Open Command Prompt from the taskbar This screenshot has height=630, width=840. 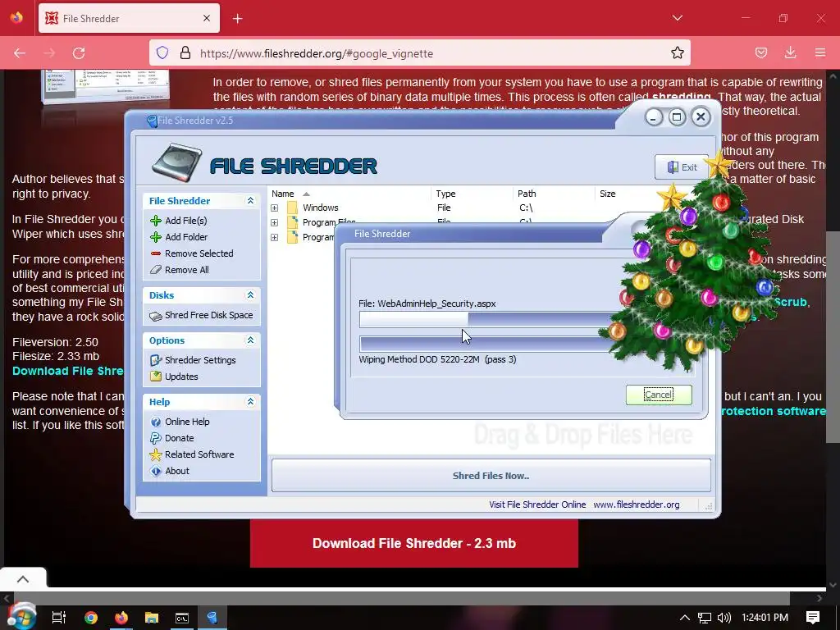point(182,618)
